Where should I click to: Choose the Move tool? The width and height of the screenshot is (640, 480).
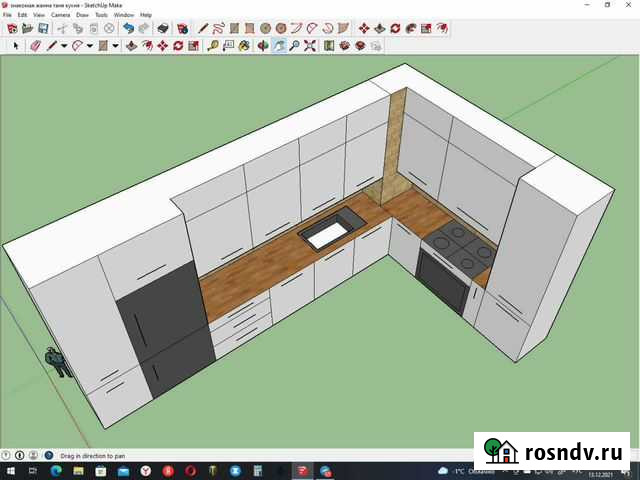162,45
